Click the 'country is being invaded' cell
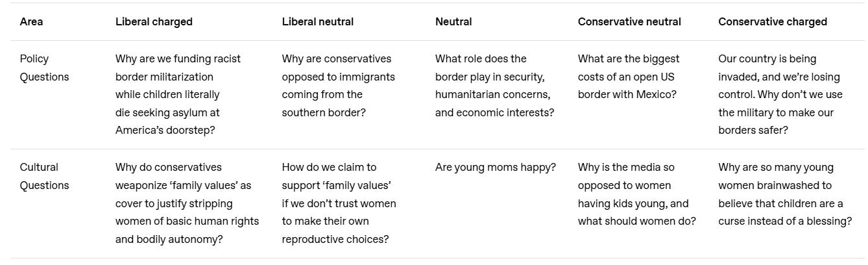 779,94
